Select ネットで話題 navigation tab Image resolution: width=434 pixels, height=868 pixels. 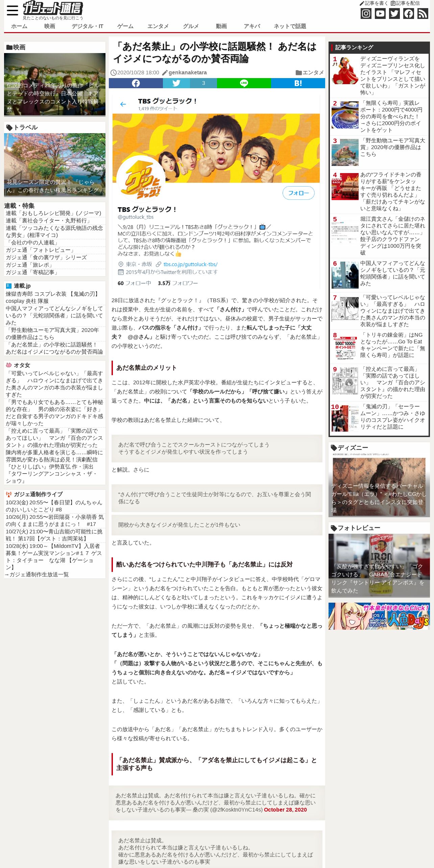(290, 26)
